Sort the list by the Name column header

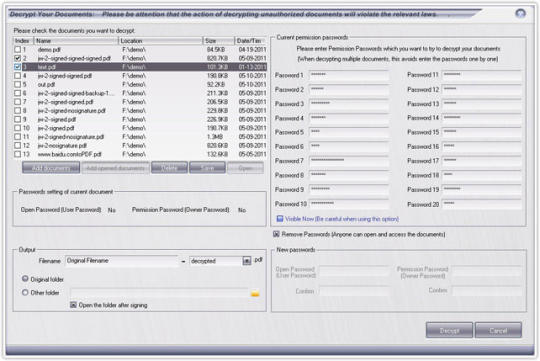76,41
